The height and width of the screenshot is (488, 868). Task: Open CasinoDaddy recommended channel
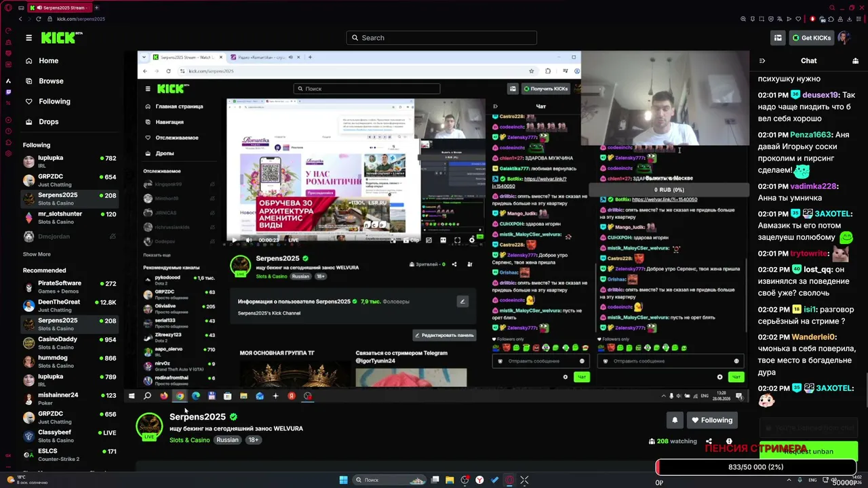(70, 343)
